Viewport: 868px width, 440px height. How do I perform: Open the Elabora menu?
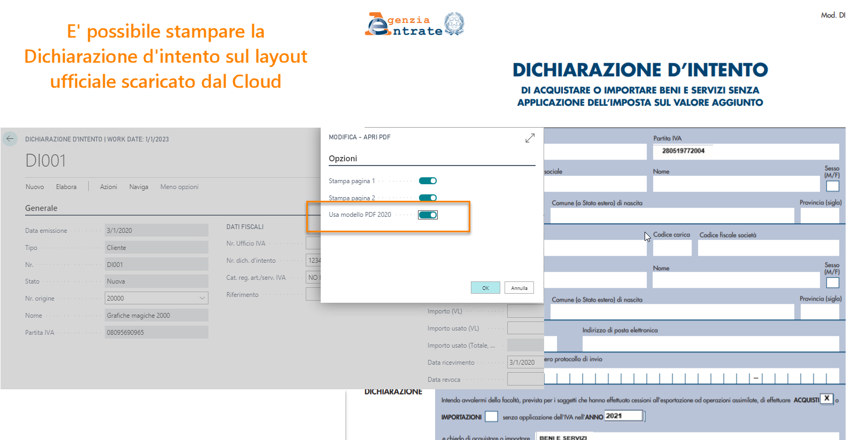click(66, 187)
